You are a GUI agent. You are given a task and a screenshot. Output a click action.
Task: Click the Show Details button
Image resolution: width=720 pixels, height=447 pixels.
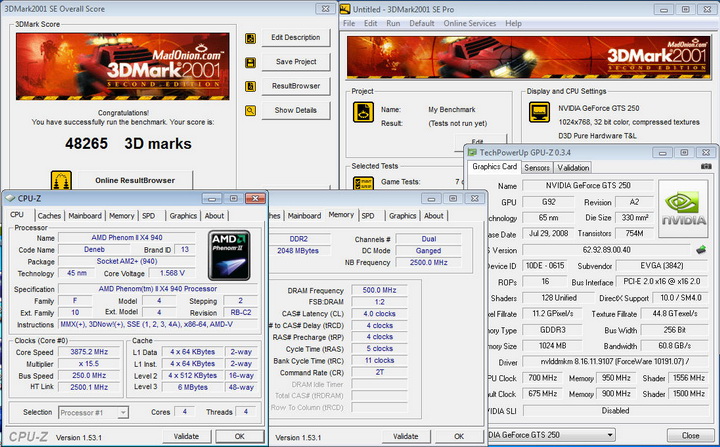[296, 110]
